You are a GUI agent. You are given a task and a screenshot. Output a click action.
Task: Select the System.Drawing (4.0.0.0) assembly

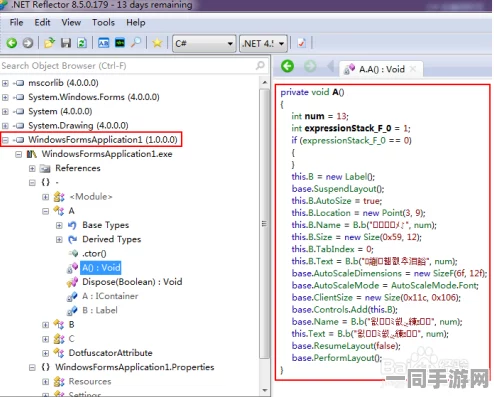tap(78, 126)
